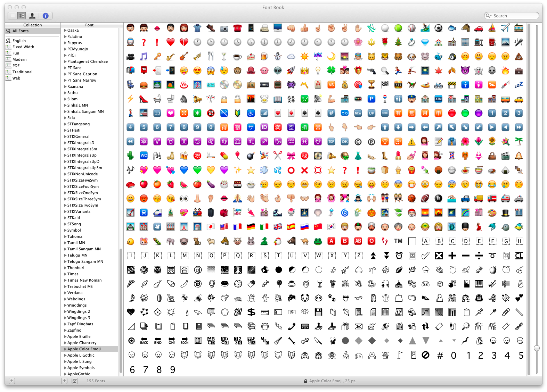This screenshot has width=547, height=392.
Task: Expand the Osaka font family
Action: click(x=65, y=30)
